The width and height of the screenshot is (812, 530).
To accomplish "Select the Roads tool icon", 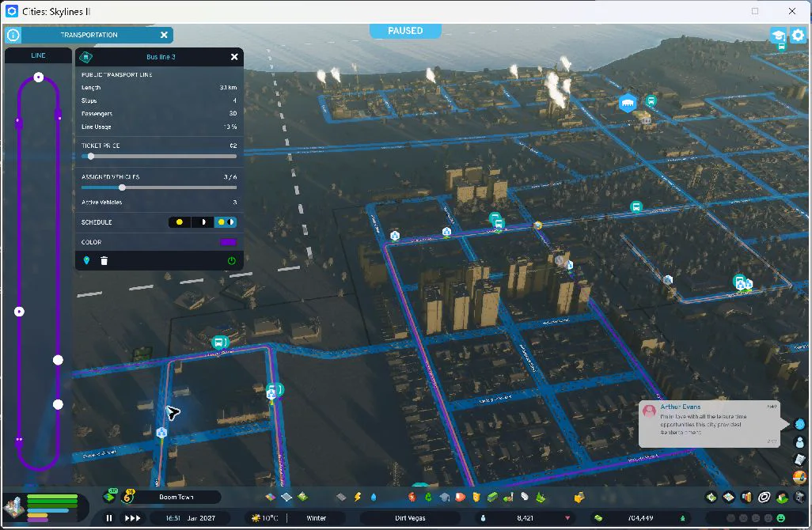I will pyautogui.click(x=341, y=497).
